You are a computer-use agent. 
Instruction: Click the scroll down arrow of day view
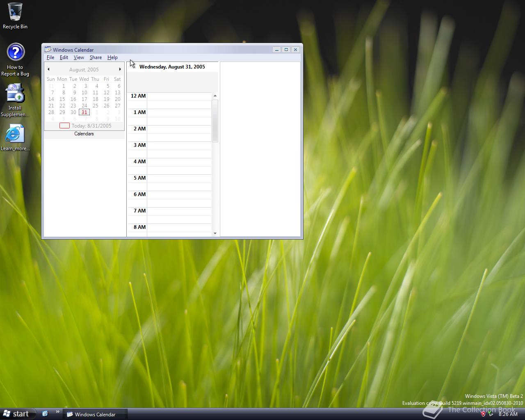(215, 233)
